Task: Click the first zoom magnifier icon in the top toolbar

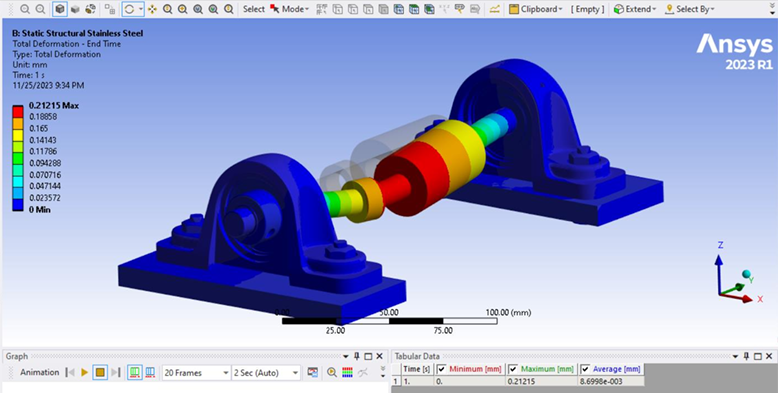Action: coord(25,9)
